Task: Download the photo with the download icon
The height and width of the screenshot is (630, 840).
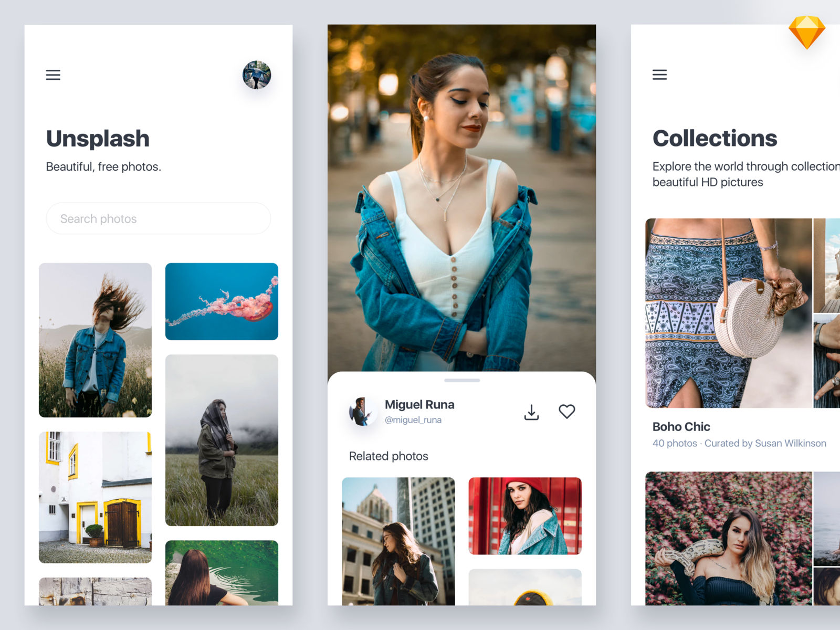Action: click(531, 412)
